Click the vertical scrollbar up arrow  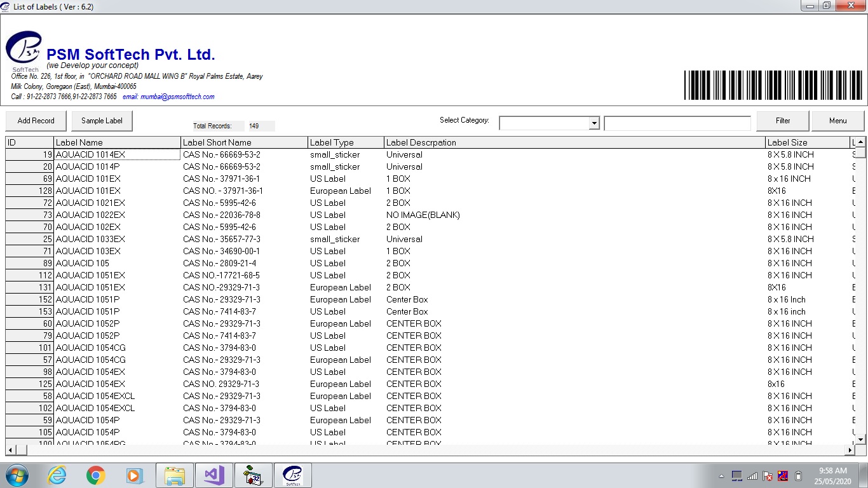click(x=860, y=142)
